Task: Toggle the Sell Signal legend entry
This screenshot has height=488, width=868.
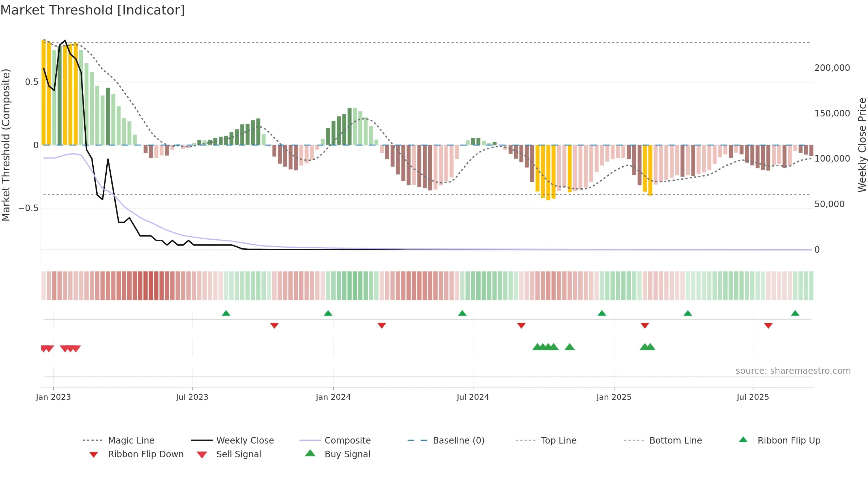Action: [229, 454]
